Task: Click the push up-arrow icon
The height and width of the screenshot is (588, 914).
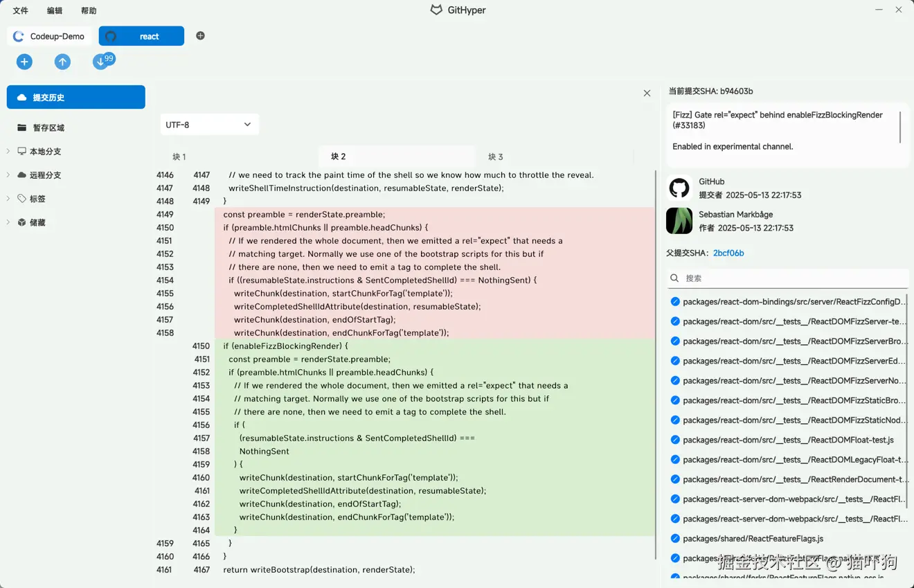Action: coord(62,62)
